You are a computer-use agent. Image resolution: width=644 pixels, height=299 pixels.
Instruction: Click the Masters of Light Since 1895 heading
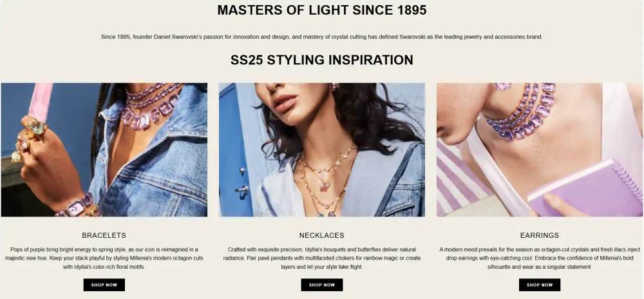pyautogui.click(x=322, y=10)
